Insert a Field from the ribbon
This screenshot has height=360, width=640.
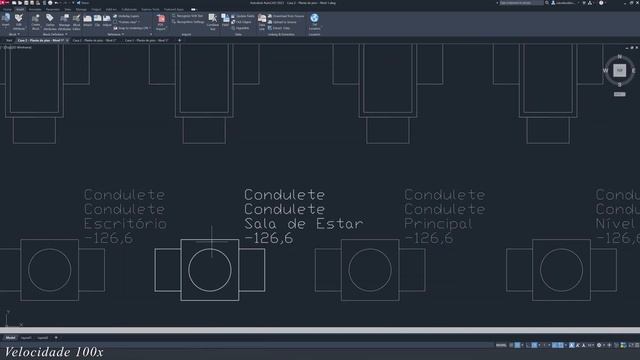pyautogui.click(x=225, y=20)
